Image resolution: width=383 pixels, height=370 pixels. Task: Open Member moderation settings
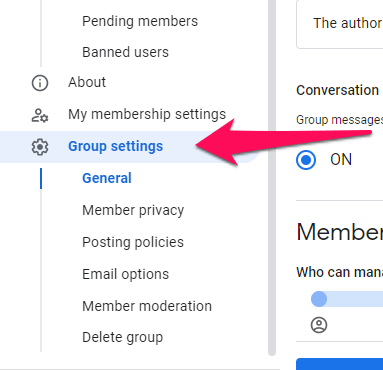coord(147,306)
